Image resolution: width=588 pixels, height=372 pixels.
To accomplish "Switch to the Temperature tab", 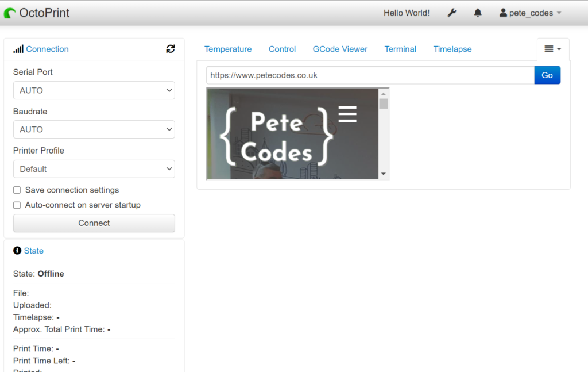I will pos(228,49).
